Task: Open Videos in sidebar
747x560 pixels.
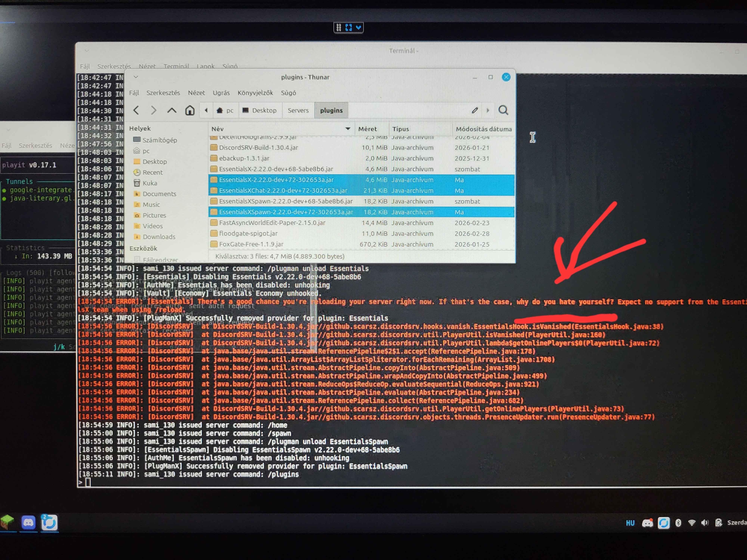Action: coord(148,226)
